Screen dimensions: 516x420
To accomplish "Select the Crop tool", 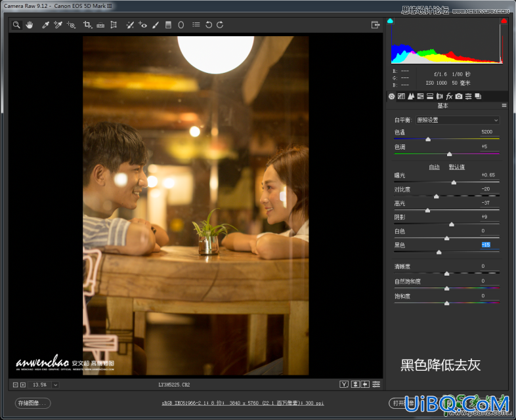I will [87, 25].
